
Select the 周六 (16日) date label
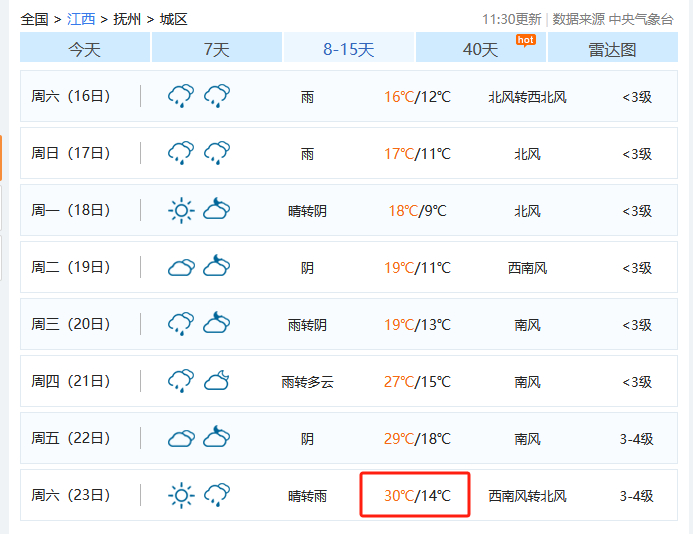(x=71, y=96)
